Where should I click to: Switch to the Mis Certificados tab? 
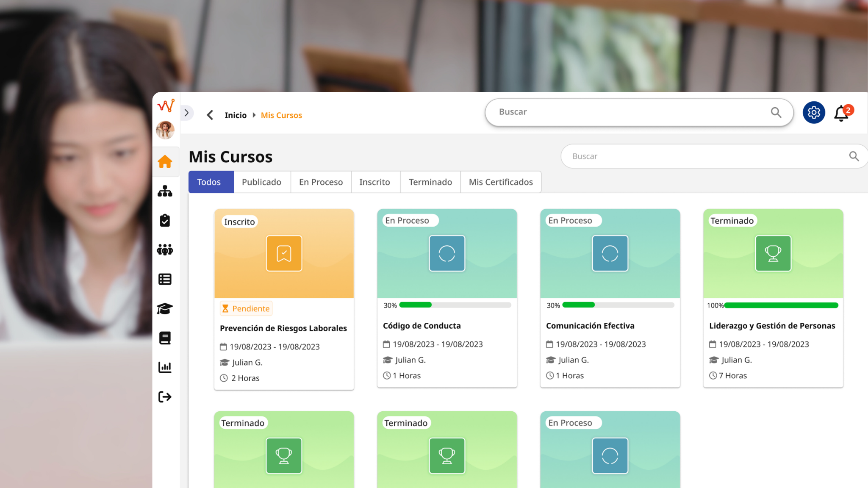pos(501,182)
